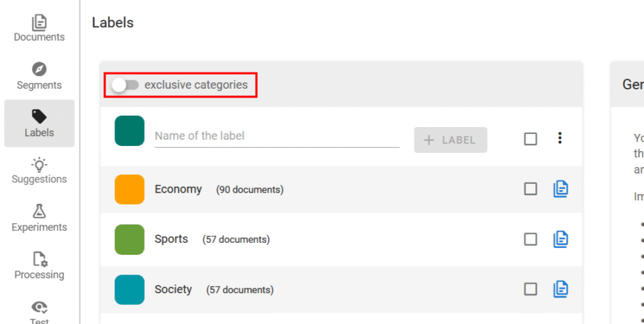The width and height of the screenshot is (644, 324).
Task: Tick the Society label checkbox
Action: point(531,289)
